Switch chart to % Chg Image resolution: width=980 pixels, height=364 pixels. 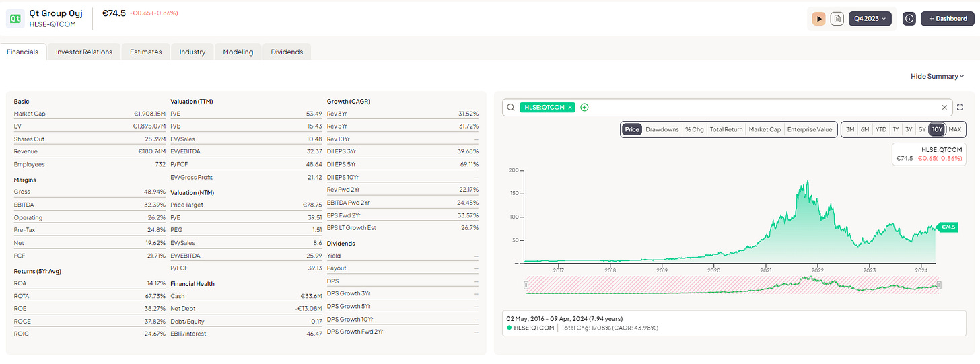pyautogui.click(x=694, y=129)
